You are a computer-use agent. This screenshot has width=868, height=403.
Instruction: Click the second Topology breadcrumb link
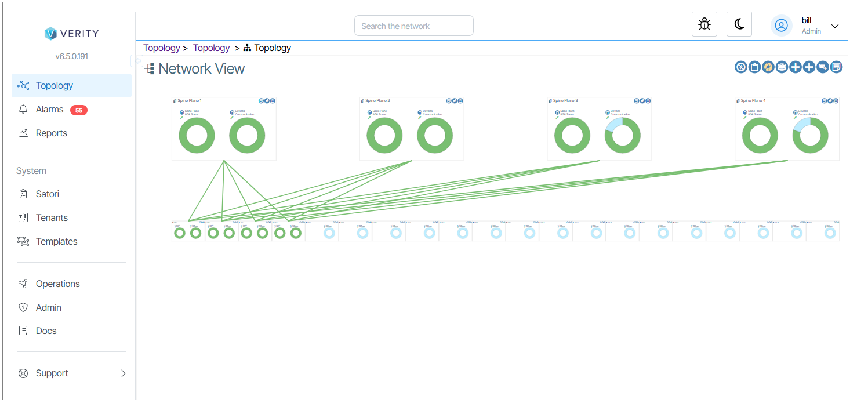[211, 48]
